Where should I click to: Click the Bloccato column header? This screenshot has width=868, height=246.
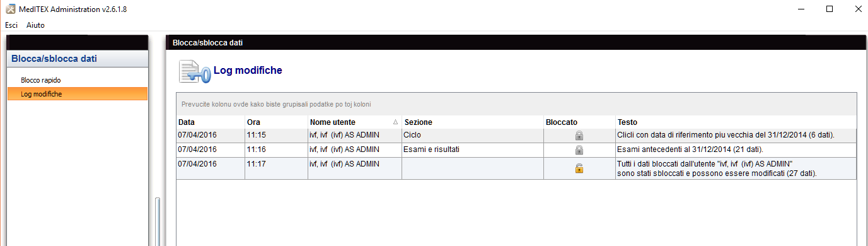coord(579,122)
